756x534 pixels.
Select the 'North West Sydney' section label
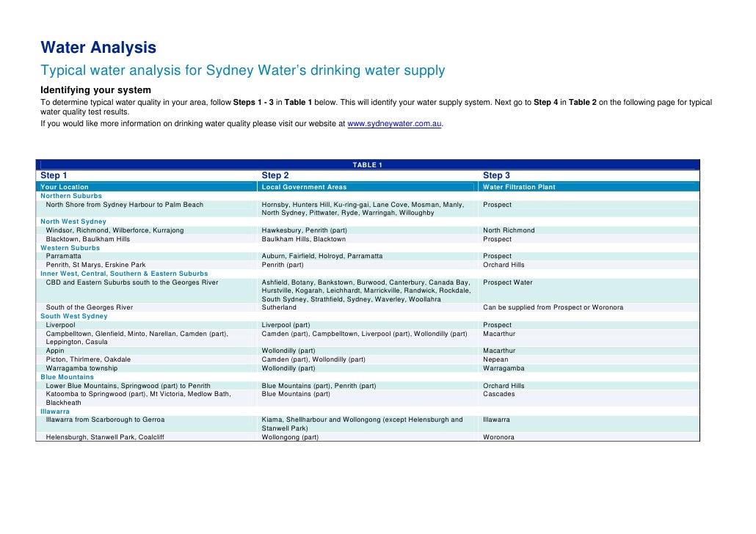(73, 222)
